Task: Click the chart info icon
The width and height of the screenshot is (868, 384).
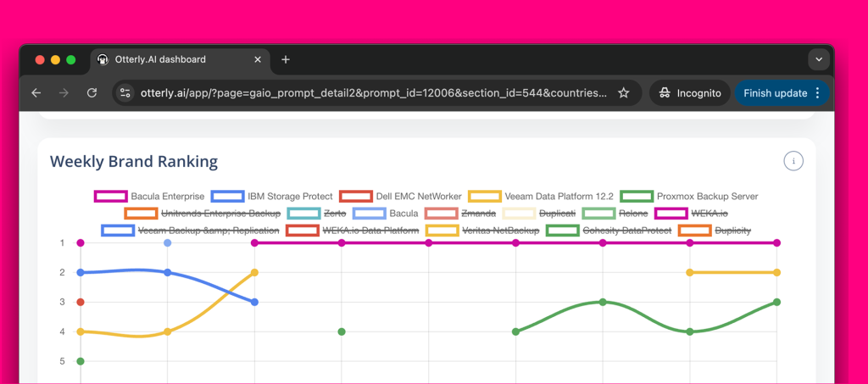Action: [793, 161]
